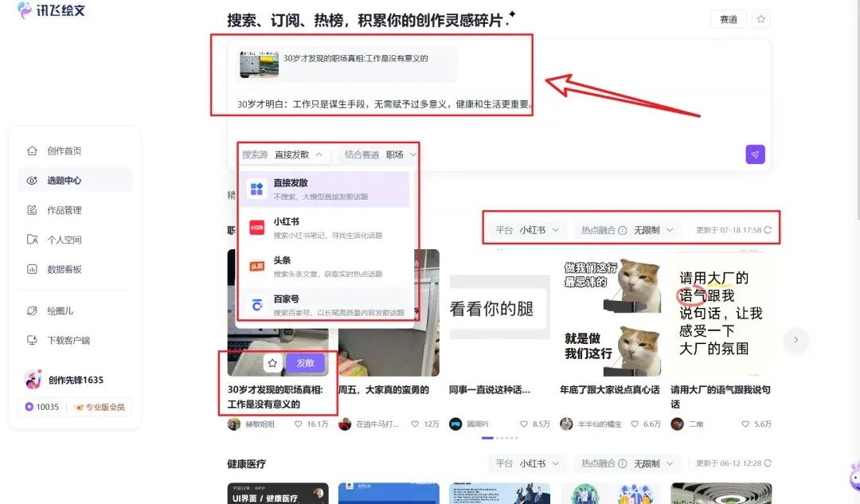Click author avatar 赫敏姐姐
860x504 pixels.
tap(234, 424)
